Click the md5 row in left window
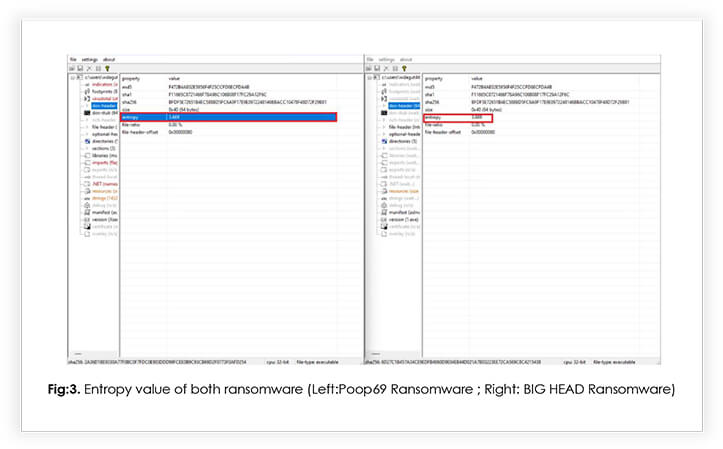Screen dimensions: 723x449 [x=228, y=87]
